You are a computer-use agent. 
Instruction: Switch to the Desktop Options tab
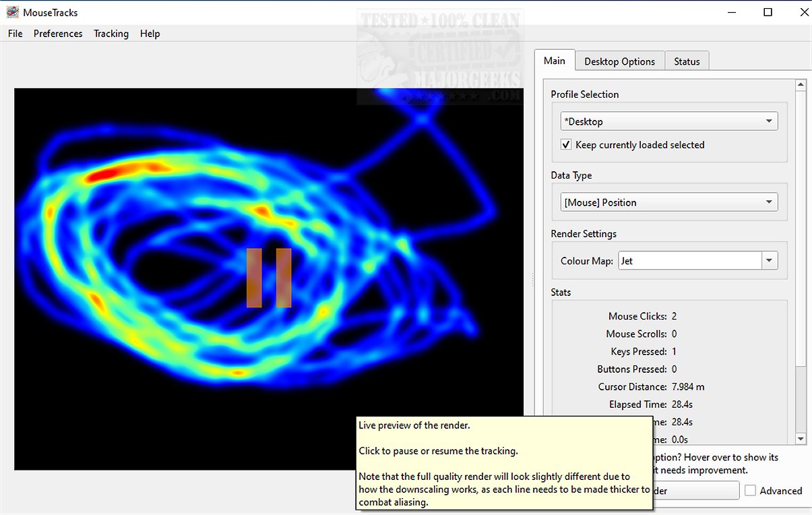(619, 61)
